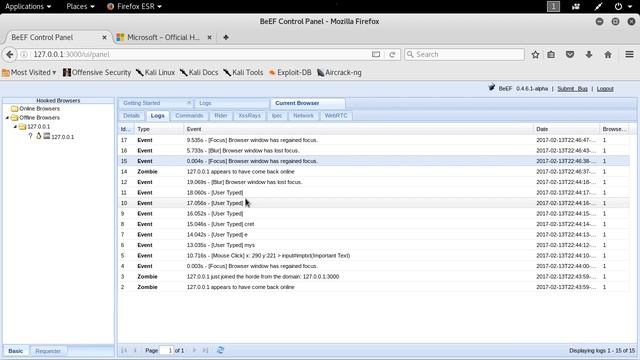Select workspace 1 indicator
This screenshot has width=640, height=360.
pyautogui.click(x=553, y=6)
